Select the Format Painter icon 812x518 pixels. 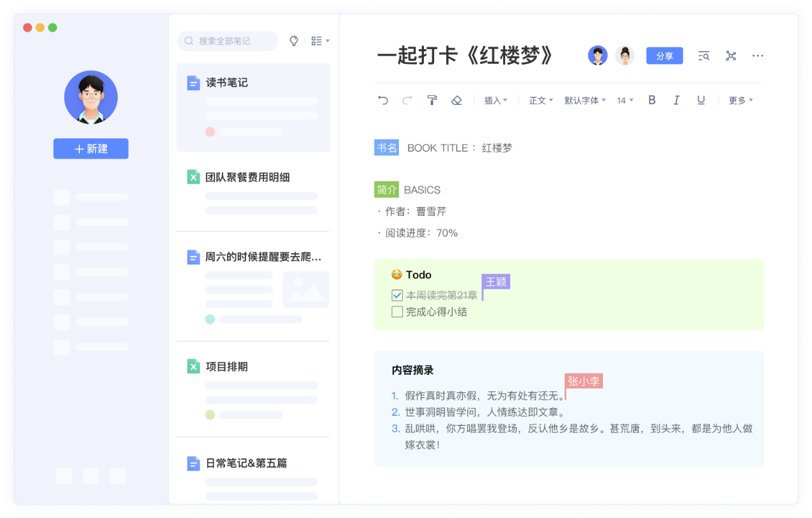pyautogui.click(x=432, y=100)
